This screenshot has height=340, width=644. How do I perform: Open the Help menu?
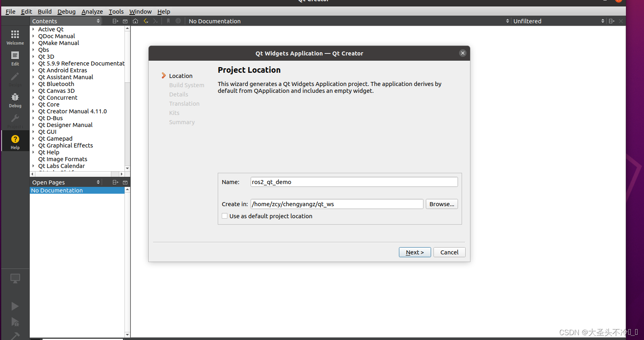164,11
